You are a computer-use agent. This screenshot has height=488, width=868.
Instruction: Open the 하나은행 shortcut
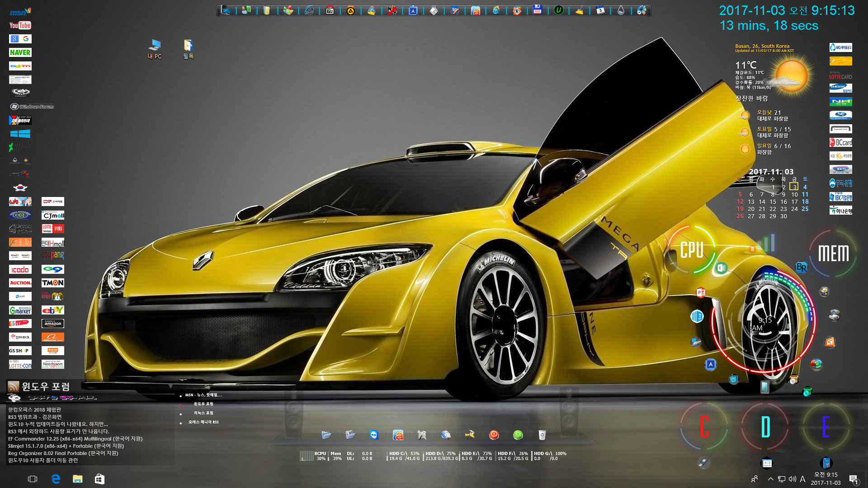click(x=841, y=210)
